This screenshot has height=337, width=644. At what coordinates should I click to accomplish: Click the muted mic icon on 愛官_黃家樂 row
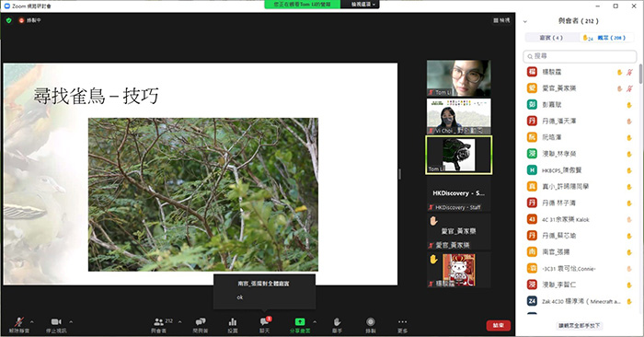tap(629, 88)
